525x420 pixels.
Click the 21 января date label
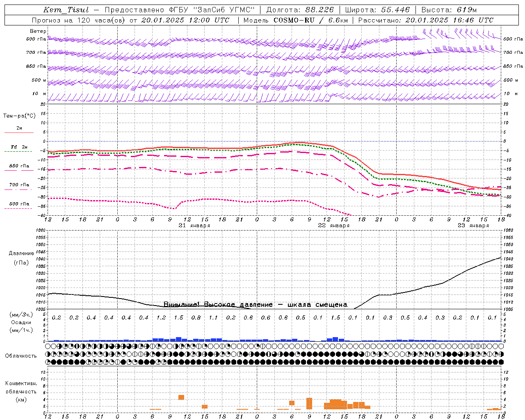tap(194, 226)
